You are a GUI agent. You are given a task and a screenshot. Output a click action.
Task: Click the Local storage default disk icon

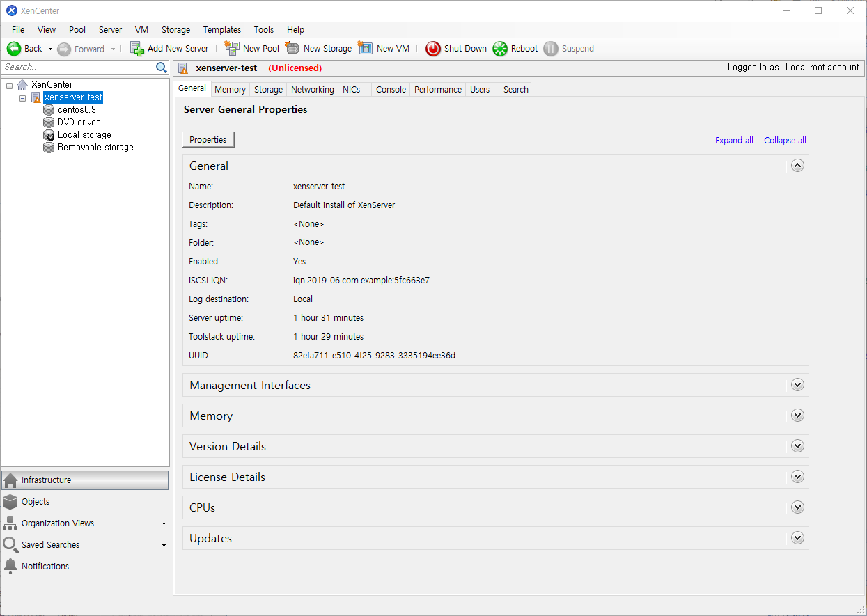click(49, 135)
